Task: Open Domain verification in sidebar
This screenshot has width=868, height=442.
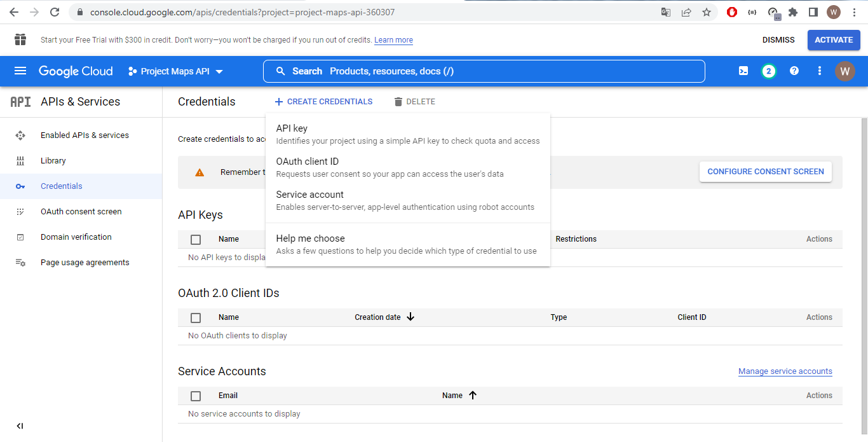Action: [76, 237]
